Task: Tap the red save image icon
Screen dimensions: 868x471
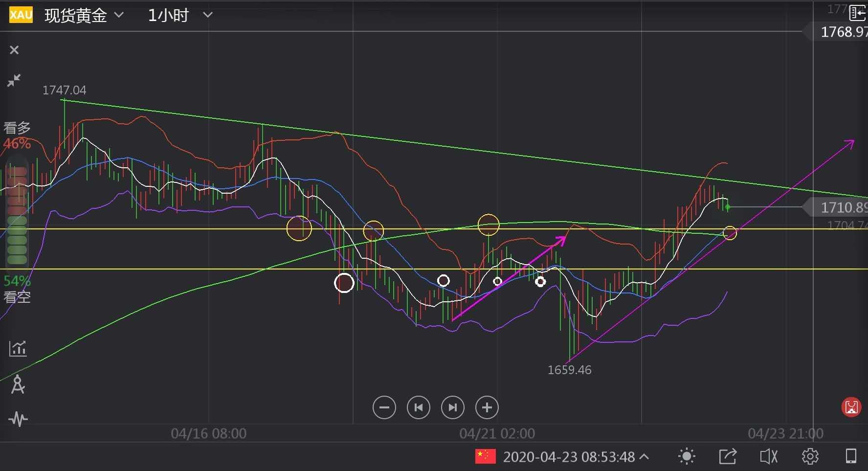Action: [x=851, y=407]
